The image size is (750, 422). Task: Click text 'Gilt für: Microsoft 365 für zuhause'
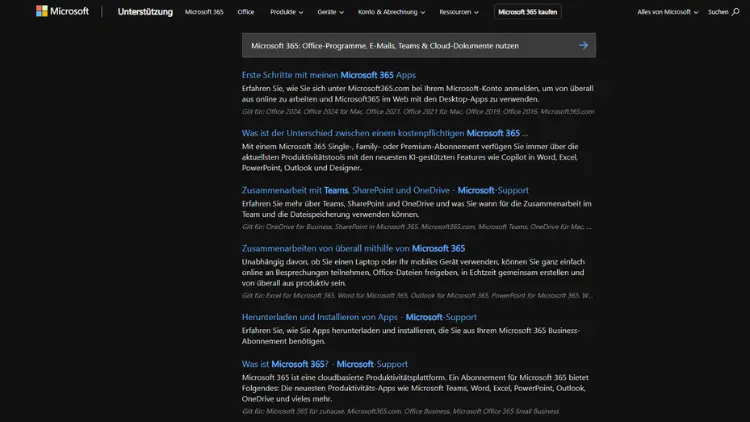pos(293,411)
